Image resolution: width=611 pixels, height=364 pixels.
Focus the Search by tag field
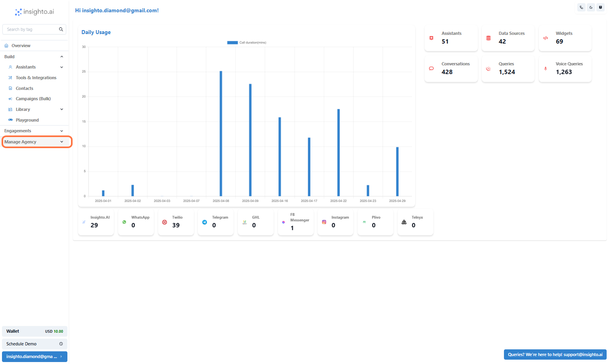(34, 29)
